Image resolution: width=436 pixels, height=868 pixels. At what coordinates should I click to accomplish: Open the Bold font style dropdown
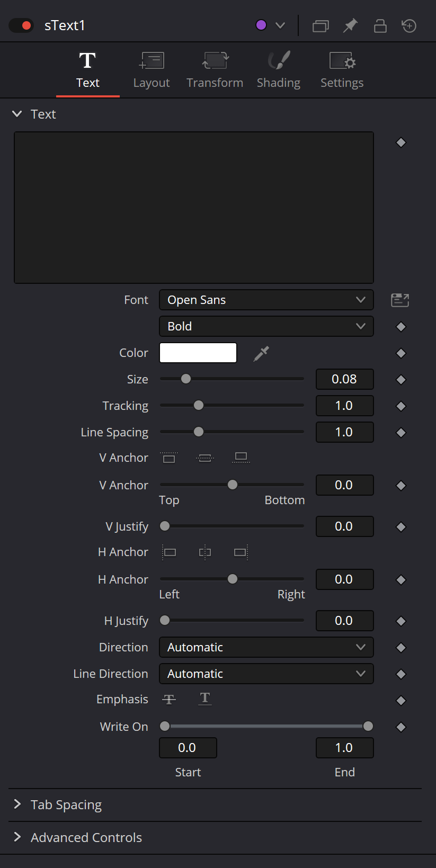click(x=266, y=326)
